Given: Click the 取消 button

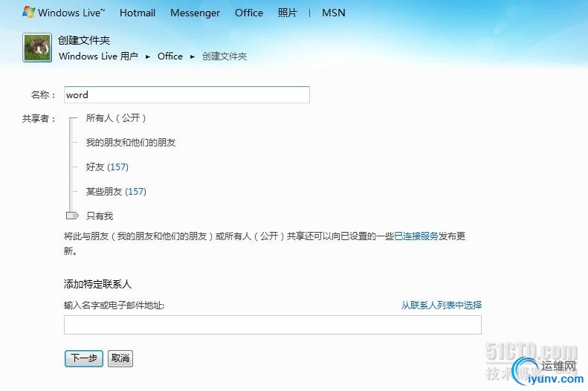Looking at the screenshot, I should pyautogui.click(x=120, y=358).
